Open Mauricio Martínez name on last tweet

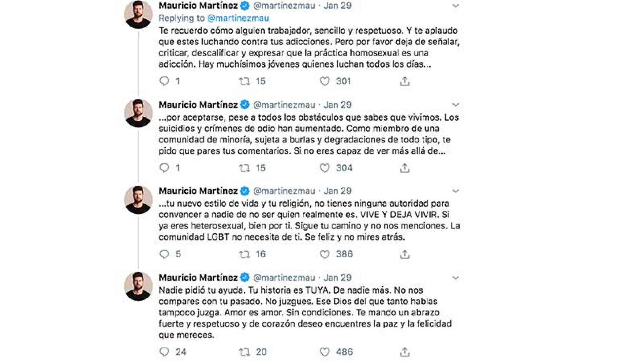[x=198, y=278]
